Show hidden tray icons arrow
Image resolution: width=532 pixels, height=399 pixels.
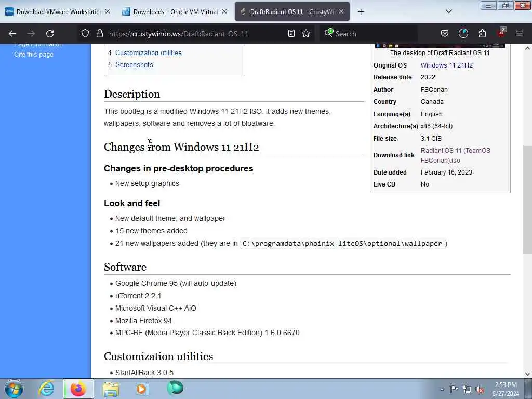[442, 389]
